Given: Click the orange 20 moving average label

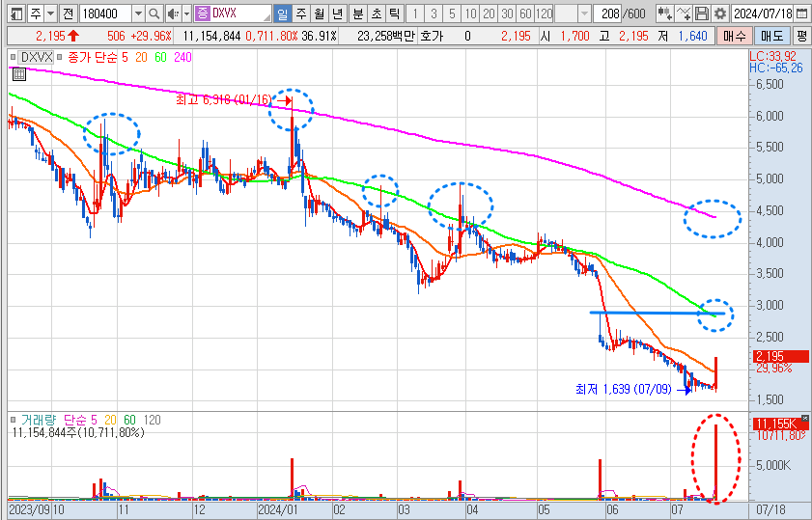Looking at the screenshot, I should [x=141, y=58].
